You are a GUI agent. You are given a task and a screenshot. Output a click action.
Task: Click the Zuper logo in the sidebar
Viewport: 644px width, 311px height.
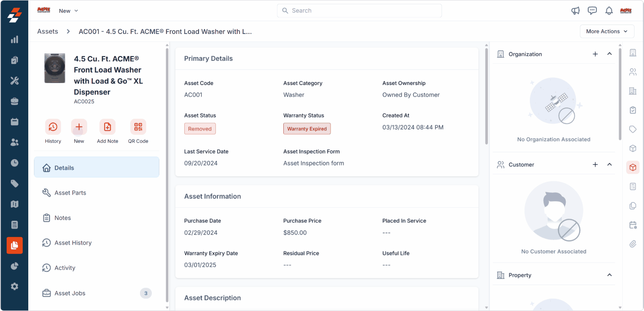coord(15,15)
